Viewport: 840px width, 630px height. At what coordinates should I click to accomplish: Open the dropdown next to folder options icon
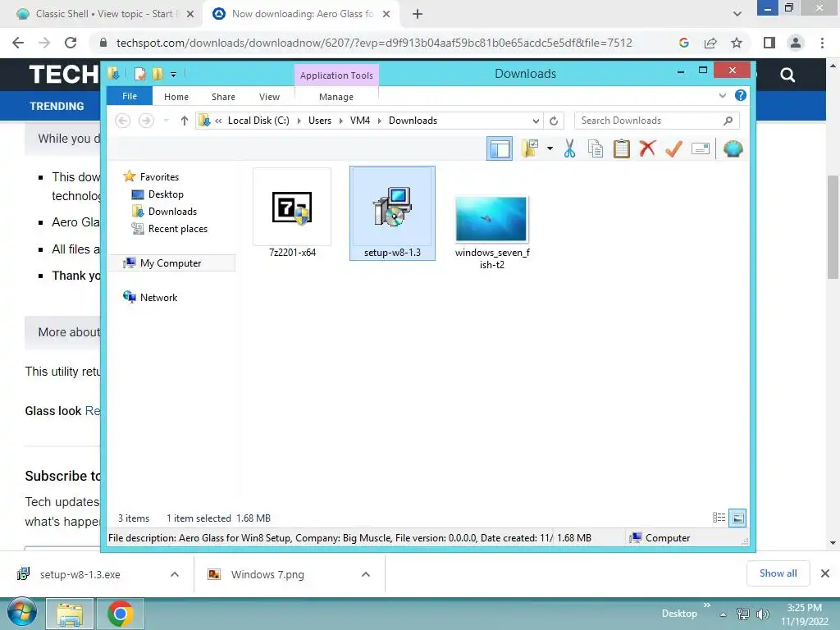pos(550,148)
